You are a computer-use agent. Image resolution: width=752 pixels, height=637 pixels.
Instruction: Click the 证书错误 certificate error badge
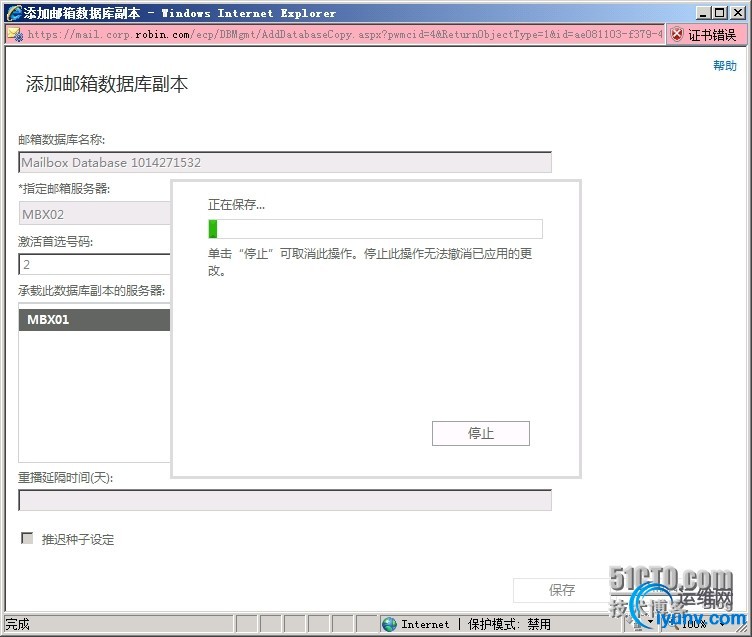click(706, 35)
